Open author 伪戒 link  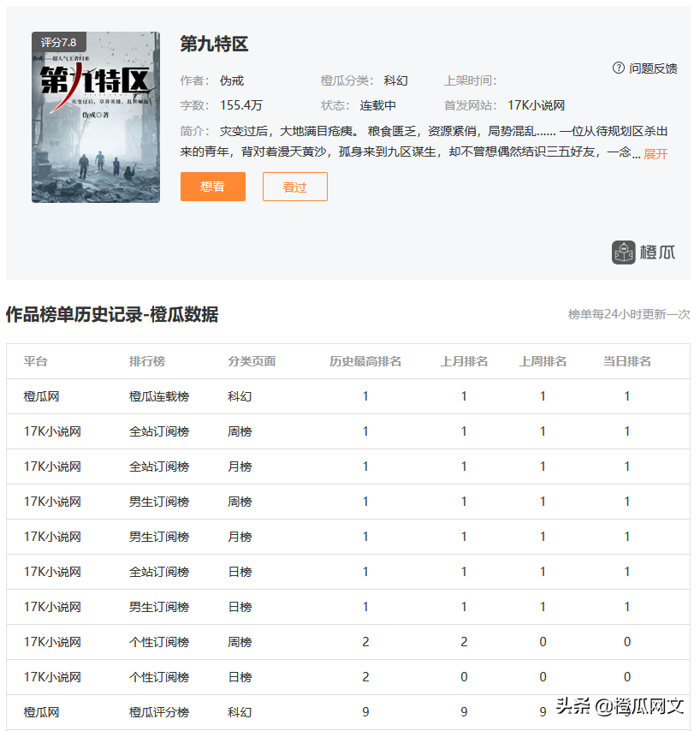tap(232, 80)
